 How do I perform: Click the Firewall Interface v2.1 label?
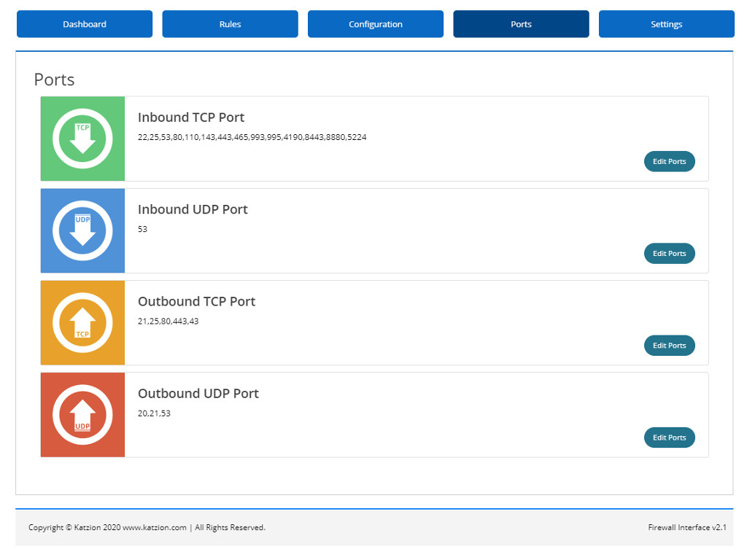(x=686, y=526)
